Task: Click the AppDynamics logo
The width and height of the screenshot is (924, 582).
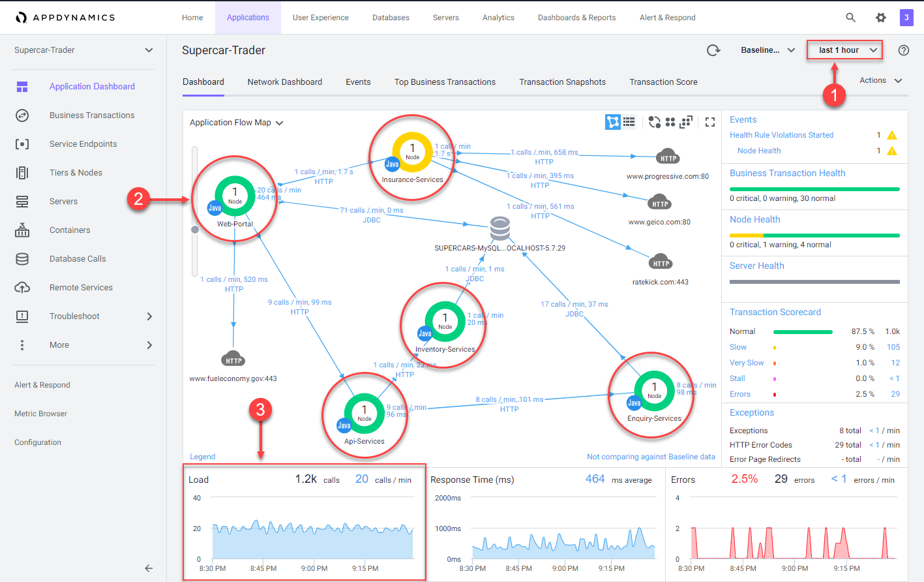Action: point(65,18)
